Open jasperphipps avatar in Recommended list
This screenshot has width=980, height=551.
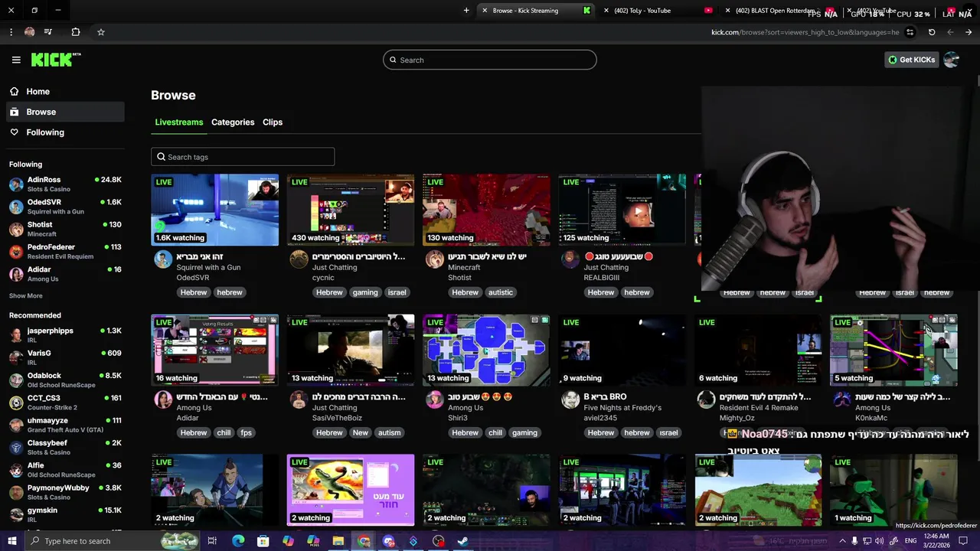[x=16, y=335]
